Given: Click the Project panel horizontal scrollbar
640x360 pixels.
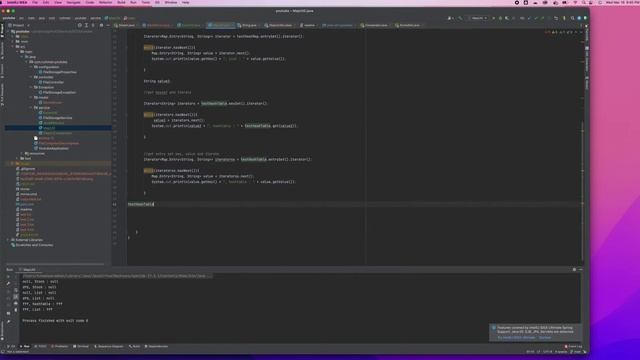Looking at the screenshot, I should click(x=55, y=264).
